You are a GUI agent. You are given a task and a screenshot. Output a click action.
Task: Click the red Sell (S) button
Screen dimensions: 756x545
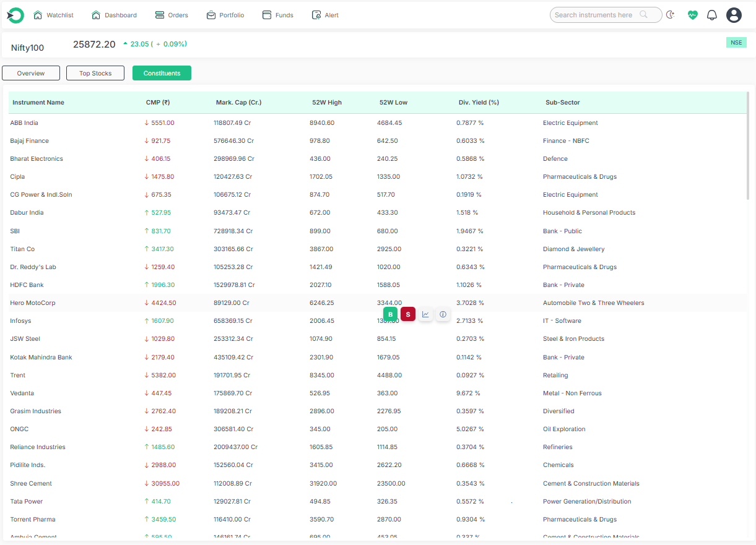click(x=407, y=314)
